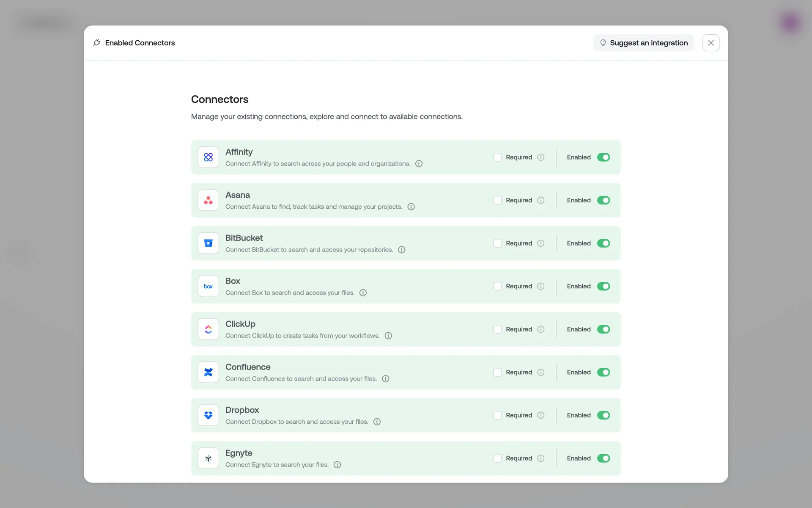Click the Enabled Connectors plug icon
The image size is (812, 508).
97,43
